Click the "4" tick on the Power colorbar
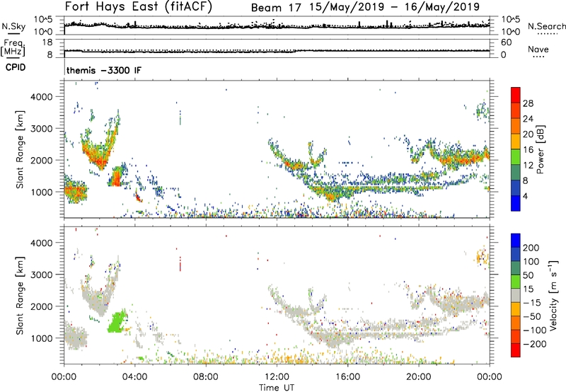 pos(525,196)
